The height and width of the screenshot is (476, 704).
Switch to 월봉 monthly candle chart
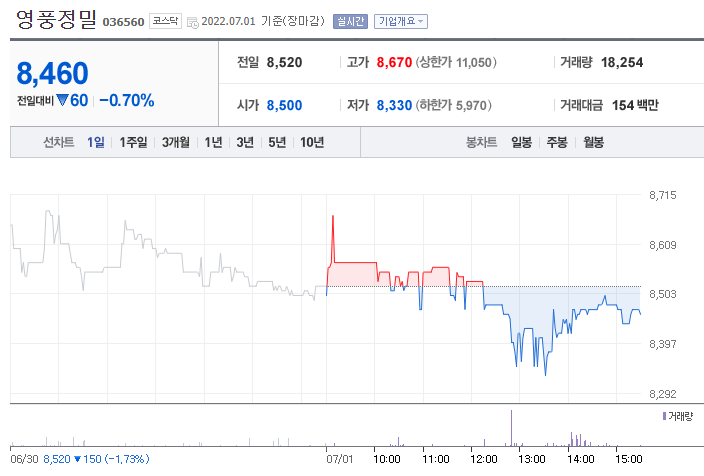(594, 142)
